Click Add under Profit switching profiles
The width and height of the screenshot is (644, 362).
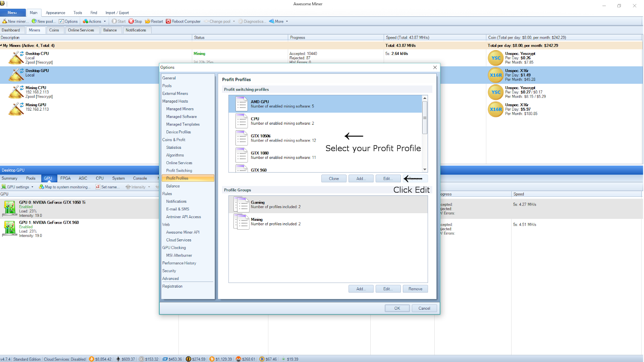click(x=361, y=179)
